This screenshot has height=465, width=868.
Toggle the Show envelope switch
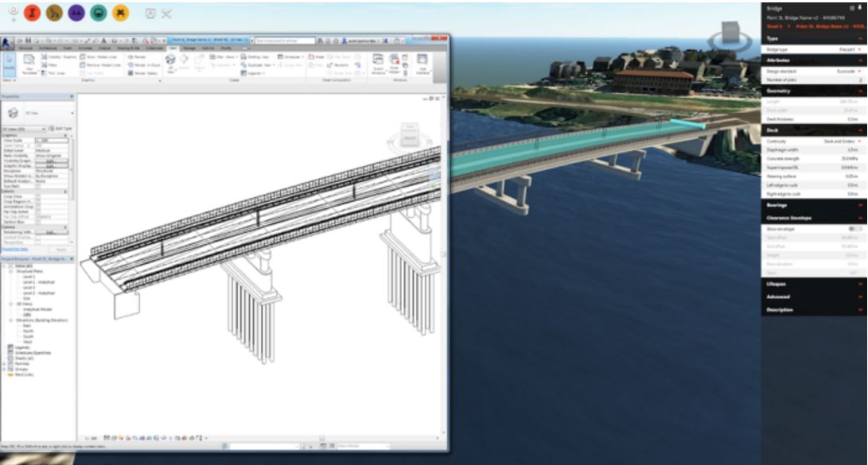tap(855, 228)
